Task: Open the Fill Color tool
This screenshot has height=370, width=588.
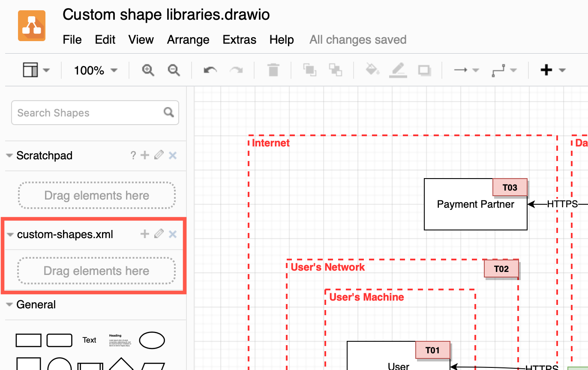Action: tap(372, 70)
